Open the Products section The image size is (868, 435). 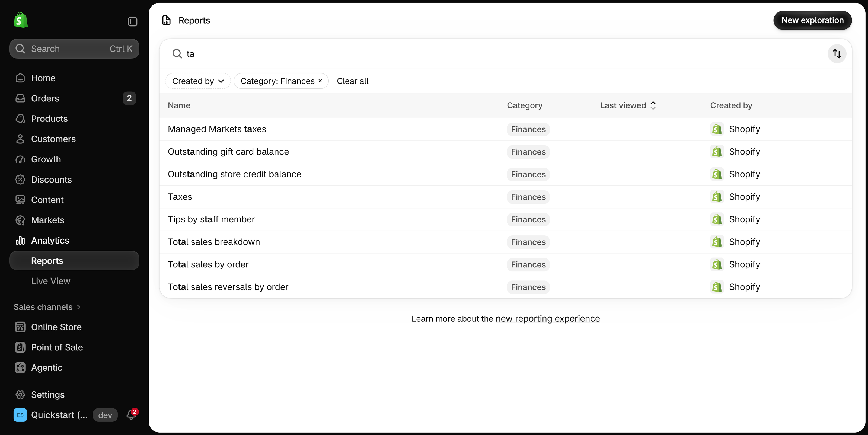tap(74, 119)
